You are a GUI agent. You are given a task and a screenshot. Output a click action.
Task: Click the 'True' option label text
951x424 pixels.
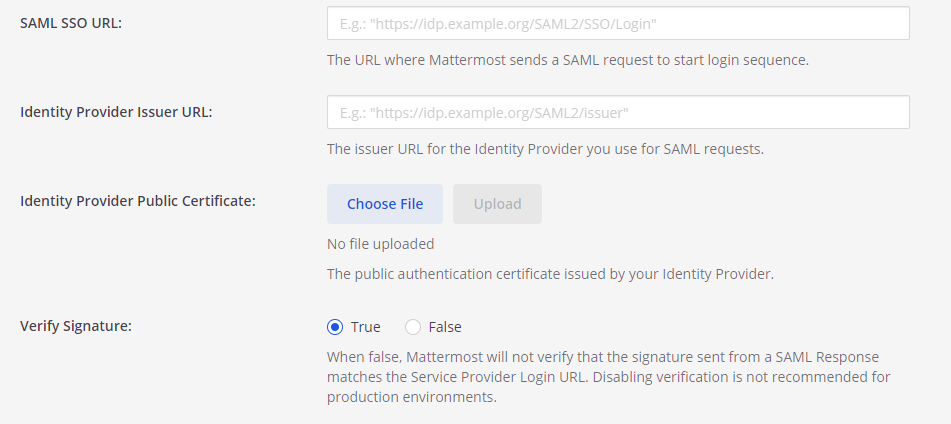tap(366, 327)
